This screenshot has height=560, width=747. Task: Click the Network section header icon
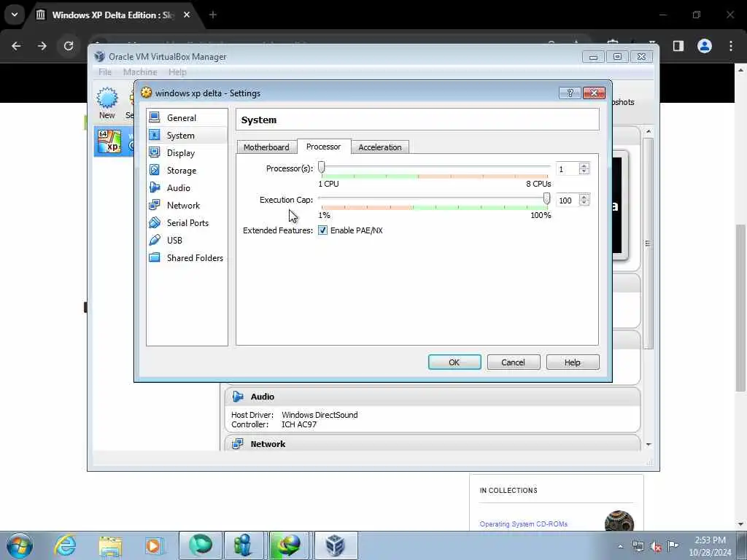(237, 444)
